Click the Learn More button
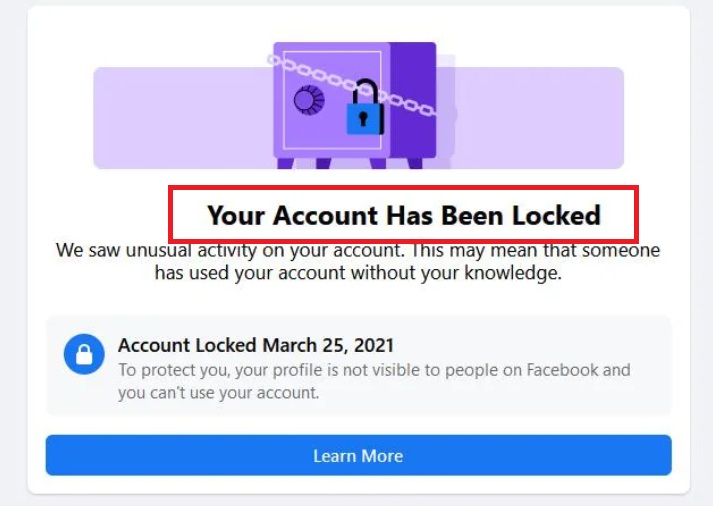The width and height of the screenshot is (713, 506). coord(358,456)
